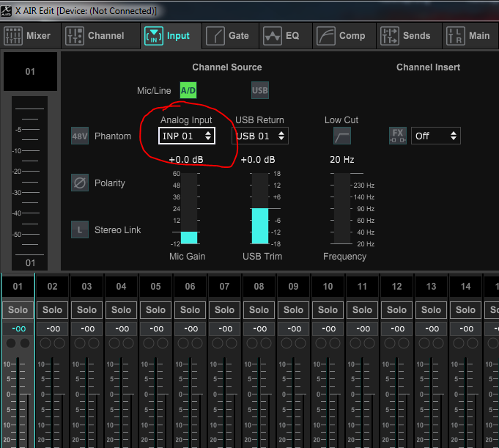Select channel 13 strip header
This screenshot has width=499, height=448.
431,286
